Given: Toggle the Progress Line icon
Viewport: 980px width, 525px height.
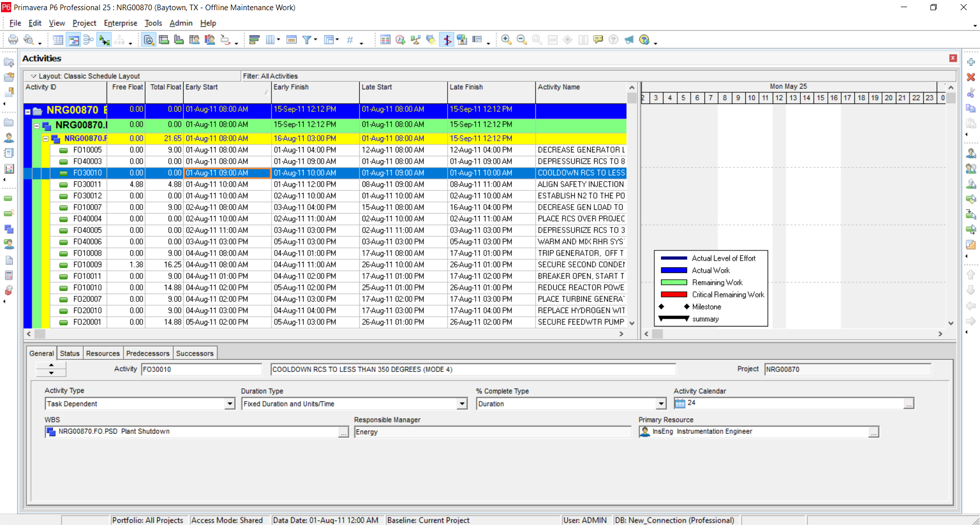Looking at the screenshot, I should click(447, 40).
